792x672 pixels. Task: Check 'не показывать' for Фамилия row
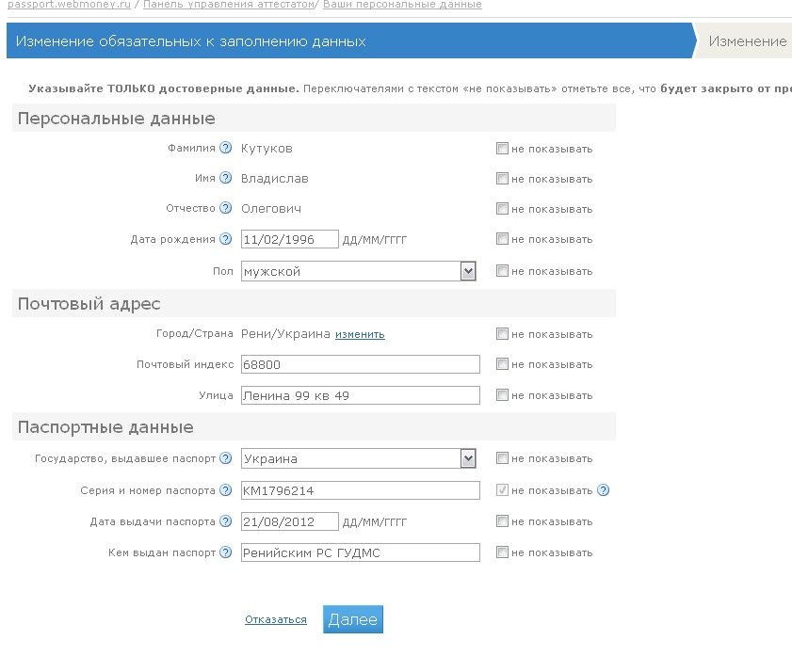[503, 149]
